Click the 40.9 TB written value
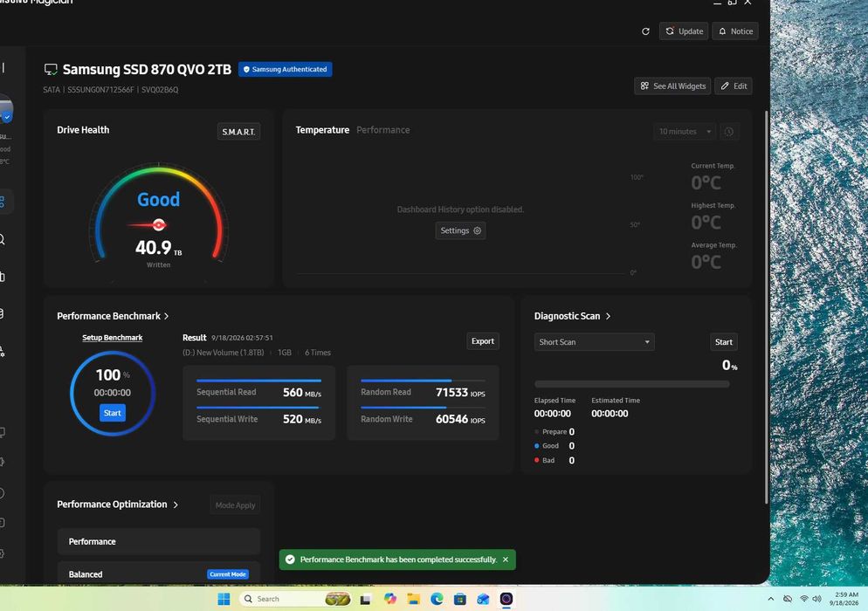 158,248
